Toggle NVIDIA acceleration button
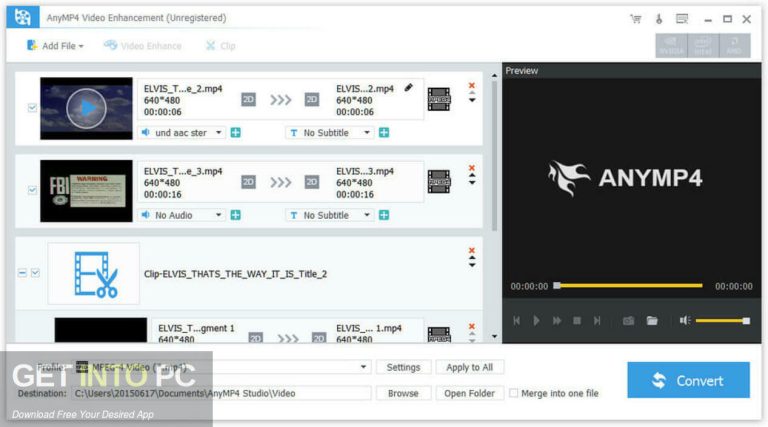768x427 pixels. coord(671,46)
